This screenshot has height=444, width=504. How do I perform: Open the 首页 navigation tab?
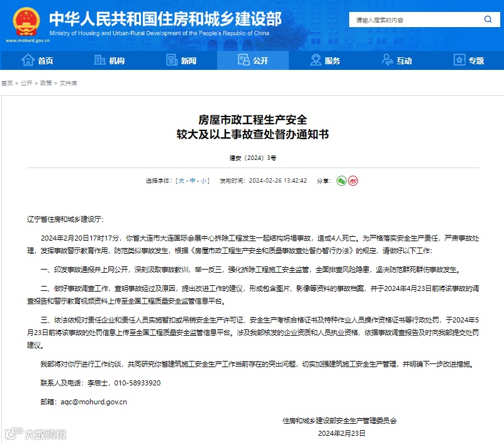coord(37,60)
